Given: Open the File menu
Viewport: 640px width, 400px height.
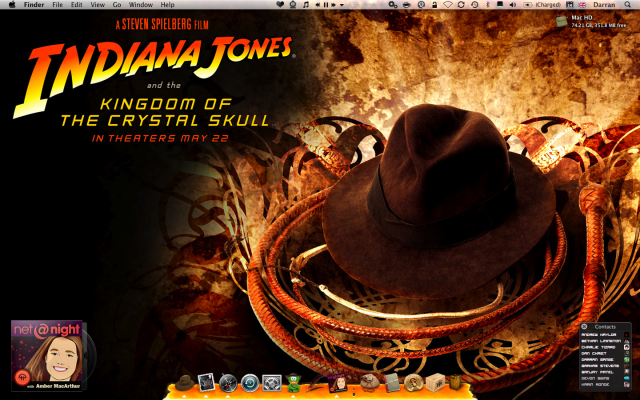Looking at the screenshot, I should click(x=58, y=5).
